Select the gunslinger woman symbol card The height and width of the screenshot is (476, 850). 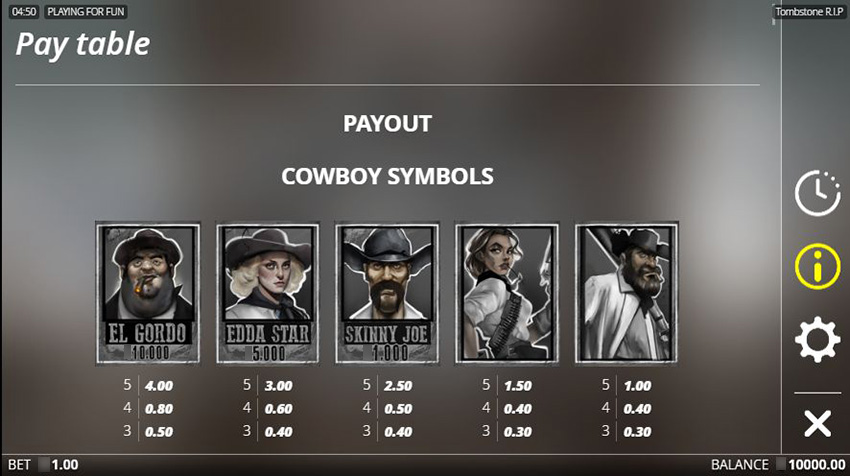[507, 293]
